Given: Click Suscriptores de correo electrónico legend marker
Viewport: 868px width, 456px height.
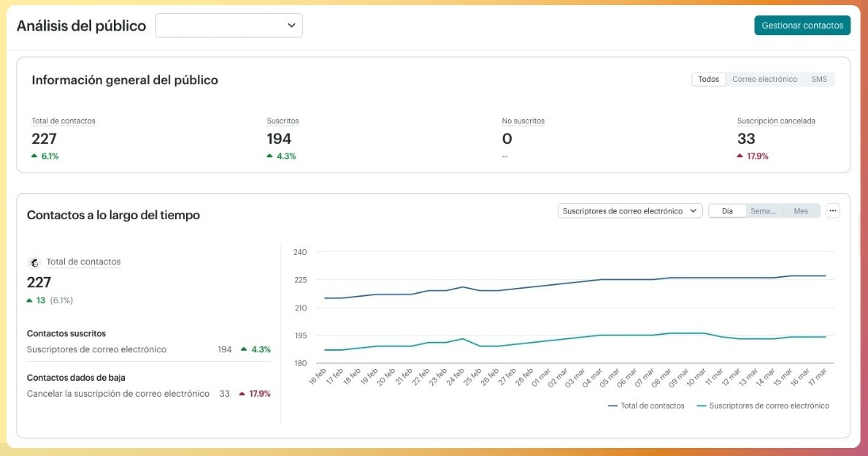Looking at the screenshot, I should (x=702, y=406).
